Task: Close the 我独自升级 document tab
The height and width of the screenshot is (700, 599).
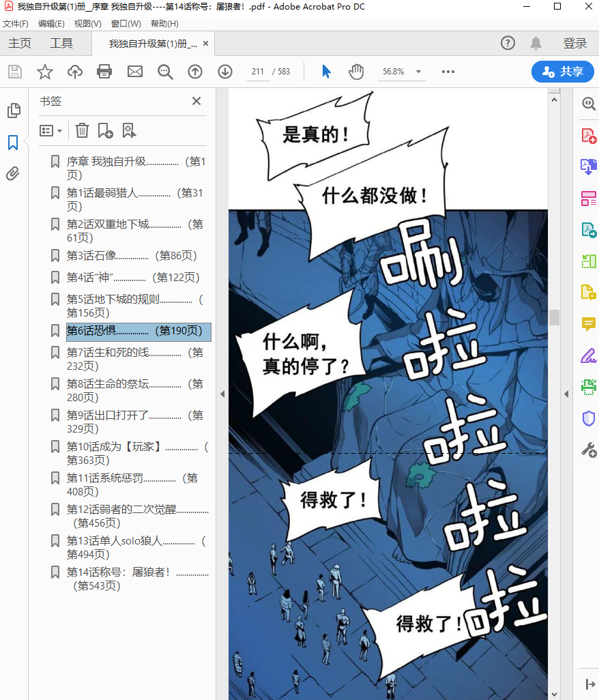Action: pyautogui.click(x=206, y=43)
